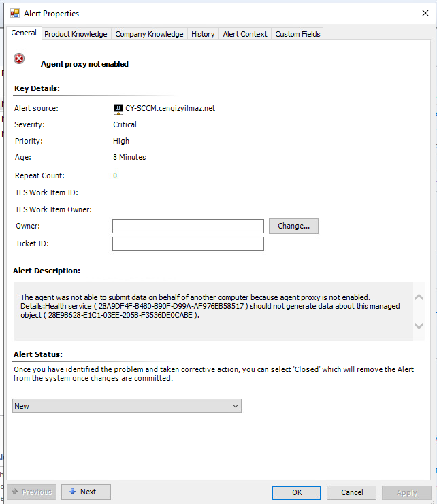Open the Custom Fields tab
Viewport: 437px width, 504px height.
click(x=297, y=34)
